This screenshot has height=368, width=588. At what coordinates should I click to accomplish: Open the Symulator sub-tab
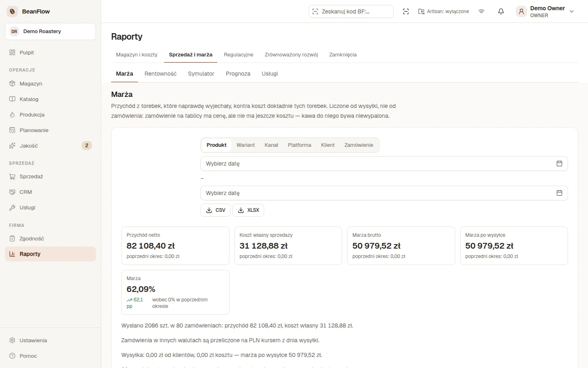[x=201, y=74]
